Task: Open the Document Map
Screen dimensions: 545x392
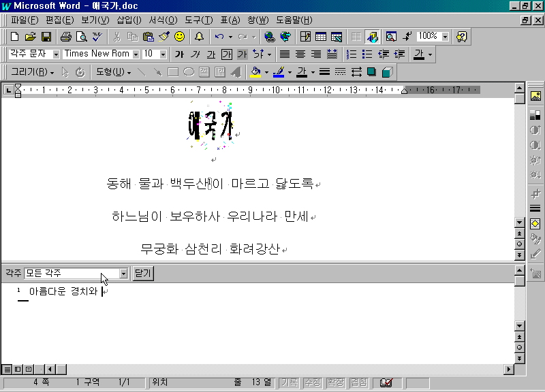Action: (391, 37)
